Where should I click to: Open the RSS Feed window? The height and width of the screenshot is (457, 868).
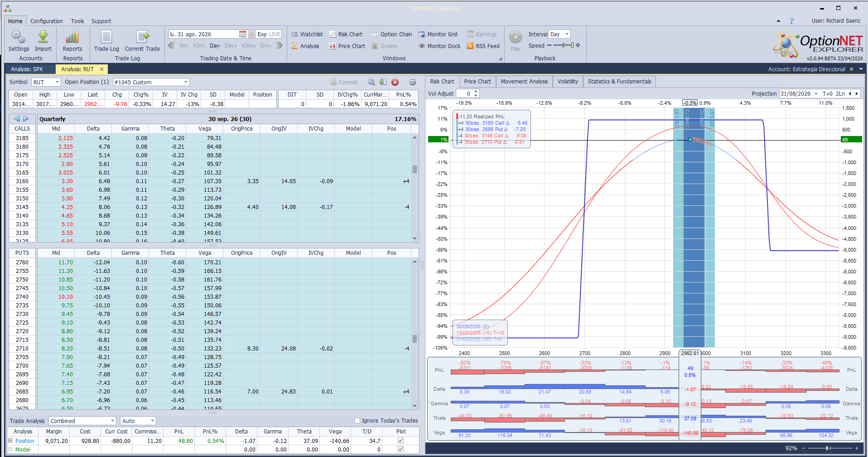pyautogui.click(x=483, y=46)
